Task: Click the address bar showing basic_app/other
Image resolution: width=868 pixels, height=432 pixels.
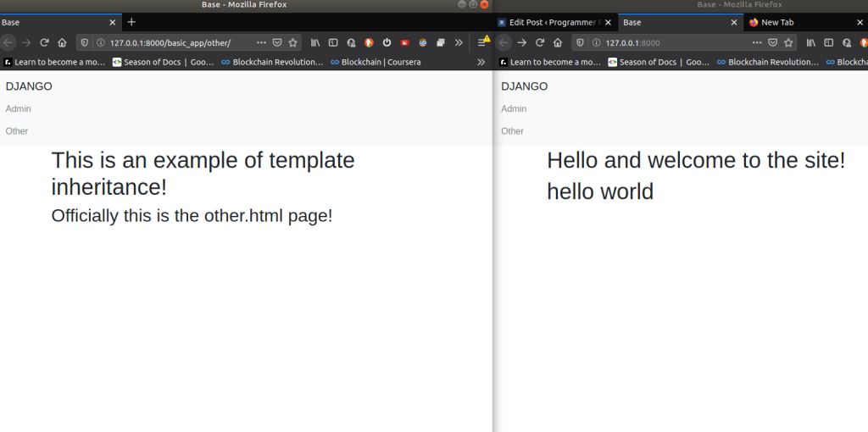Action: click(x=178, y=42)
